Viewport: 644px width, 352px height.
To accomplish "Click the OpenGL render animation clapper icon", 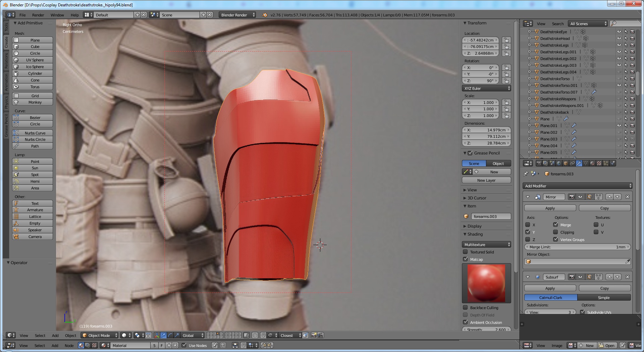I will click(320, 335).
